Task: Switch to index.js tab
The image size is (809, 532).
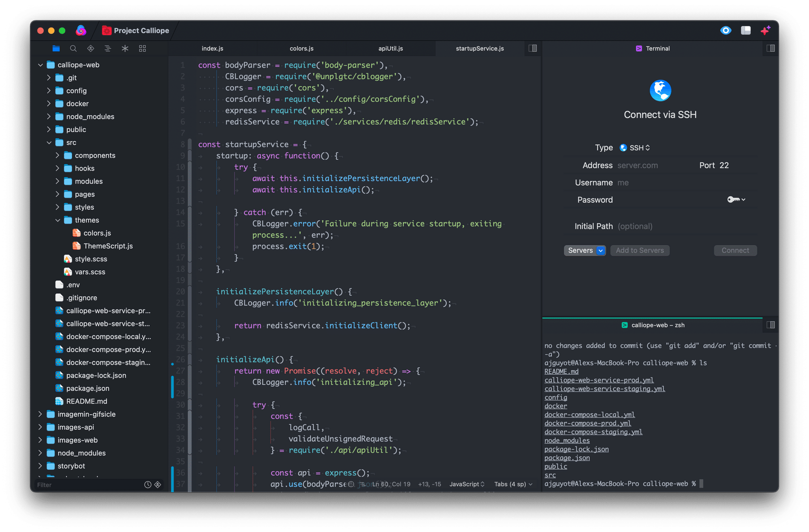Action: click(x=213, y=48)
